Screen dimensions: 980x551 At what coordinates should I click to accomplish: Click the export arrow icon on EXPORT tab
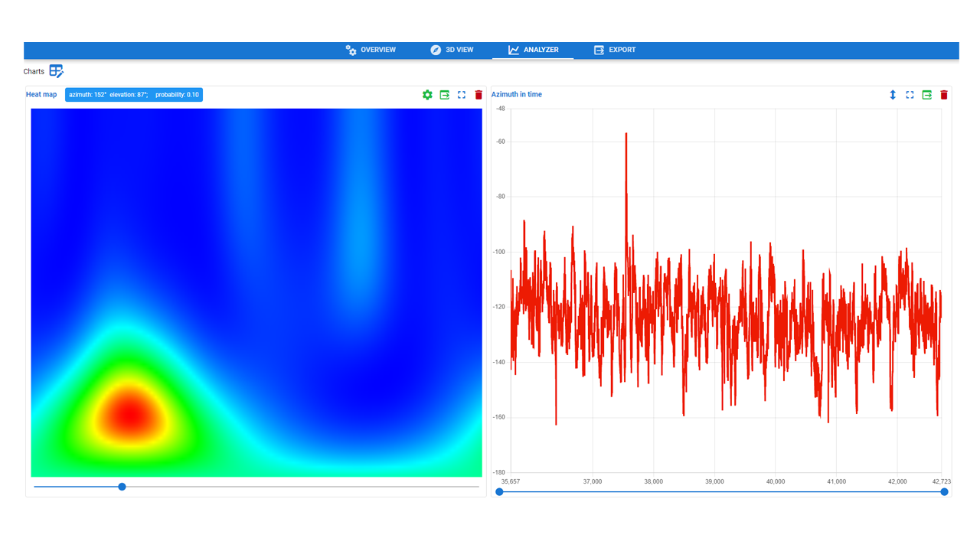click(x=598, y=50)
